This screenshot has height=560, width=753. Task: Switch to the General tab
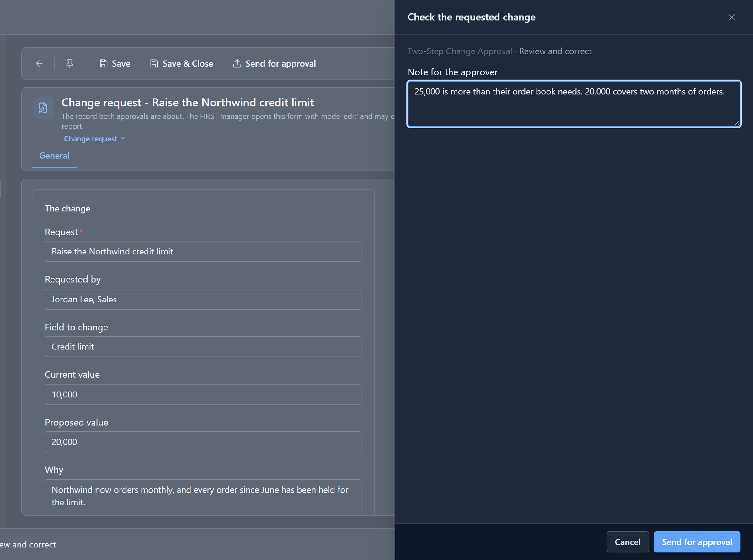point(54,156)
